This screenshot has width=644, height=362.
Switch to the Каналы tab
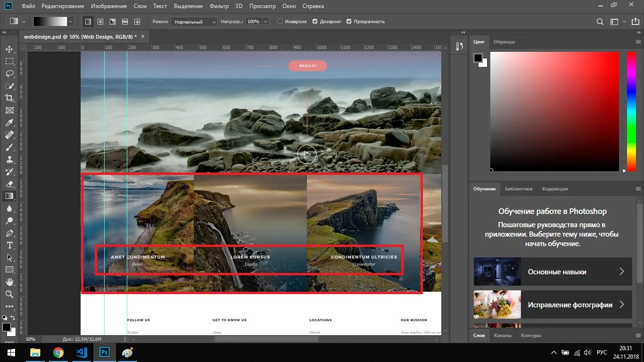click(x=503, y=335)
